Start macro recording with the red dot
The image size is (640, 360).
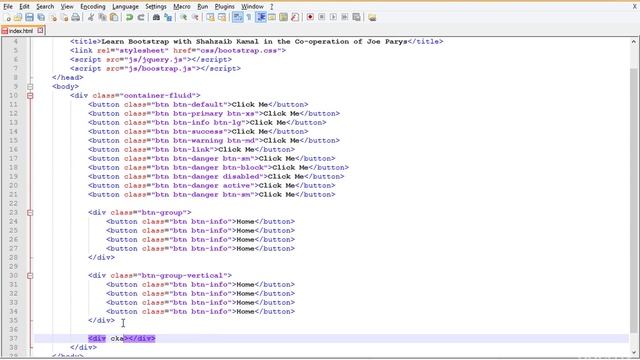(310, 17)
